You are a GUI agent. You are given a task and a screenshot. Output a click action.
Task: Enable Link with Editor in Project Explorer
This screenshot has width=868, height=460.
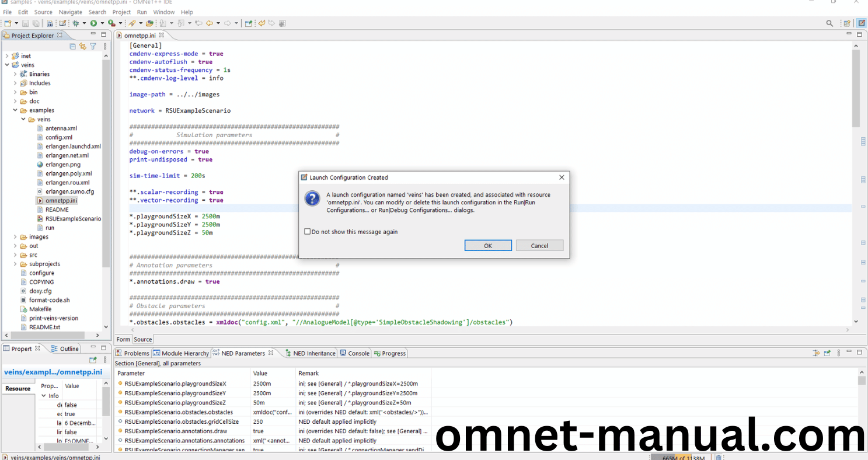[x=82, y=46]
